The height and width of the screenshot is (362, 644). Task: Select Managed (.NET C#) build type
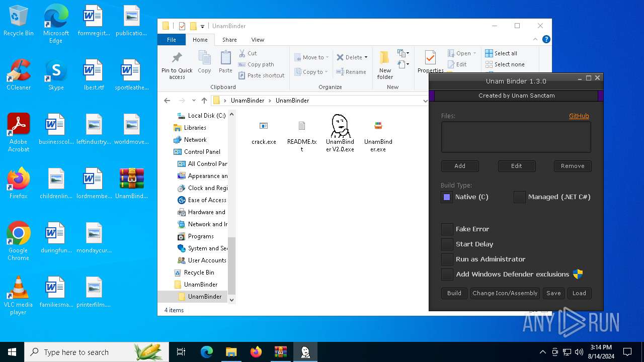[520, 197]
